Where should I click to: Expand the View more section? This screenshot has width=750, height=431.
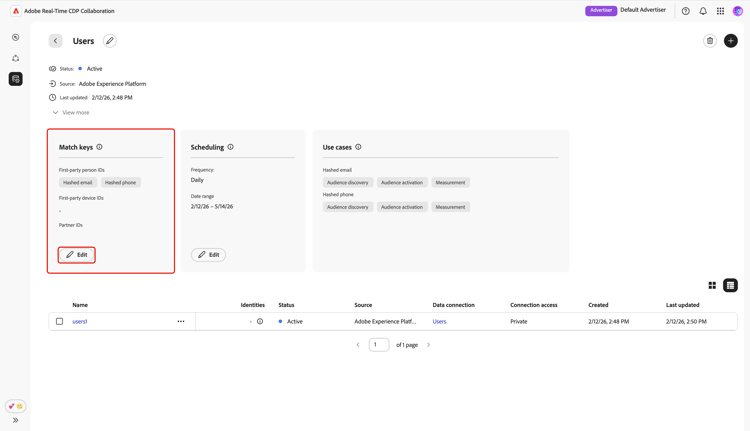(71, 113)
